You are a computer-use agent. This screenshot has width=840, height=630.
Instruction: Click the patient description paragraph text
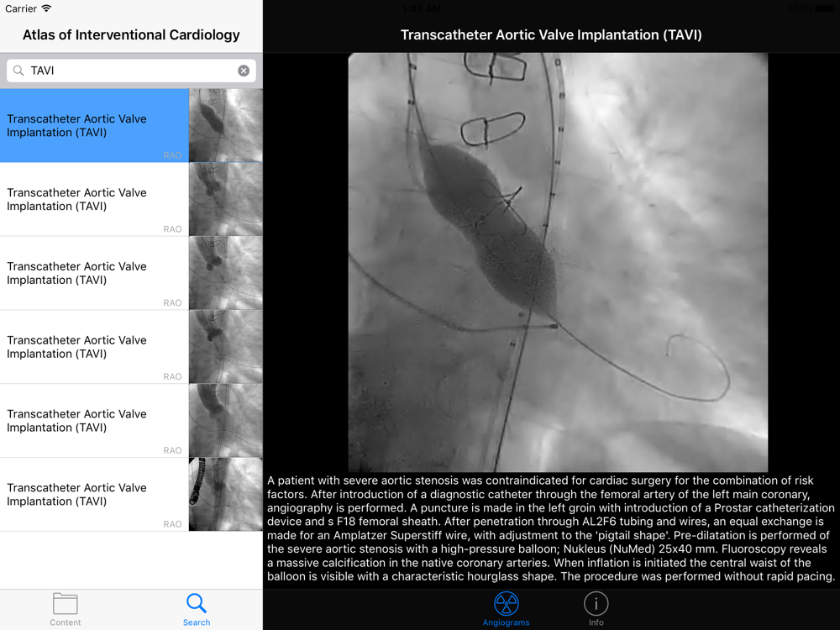coord(551,528)
